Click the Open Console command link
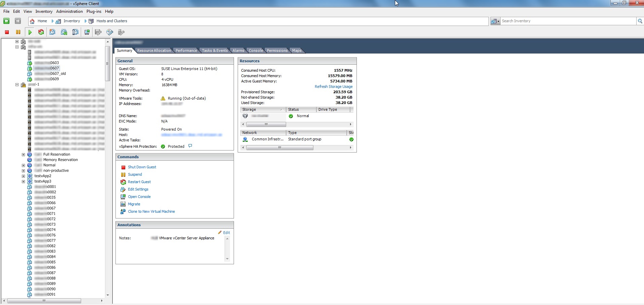Viewport: 644px width, 305px height. [139, 197]
